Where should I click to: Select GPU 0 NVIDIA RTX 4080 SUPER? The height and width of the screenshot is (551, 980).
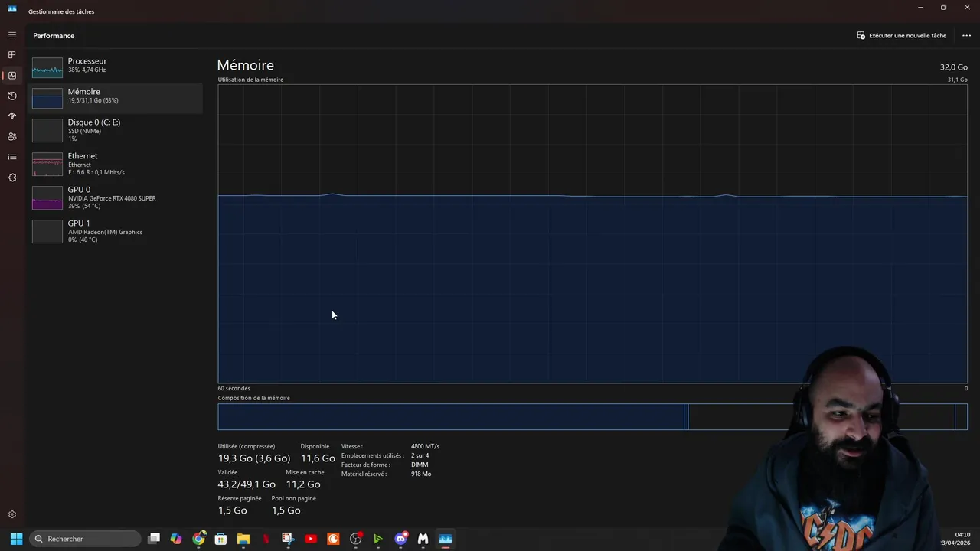115,197
